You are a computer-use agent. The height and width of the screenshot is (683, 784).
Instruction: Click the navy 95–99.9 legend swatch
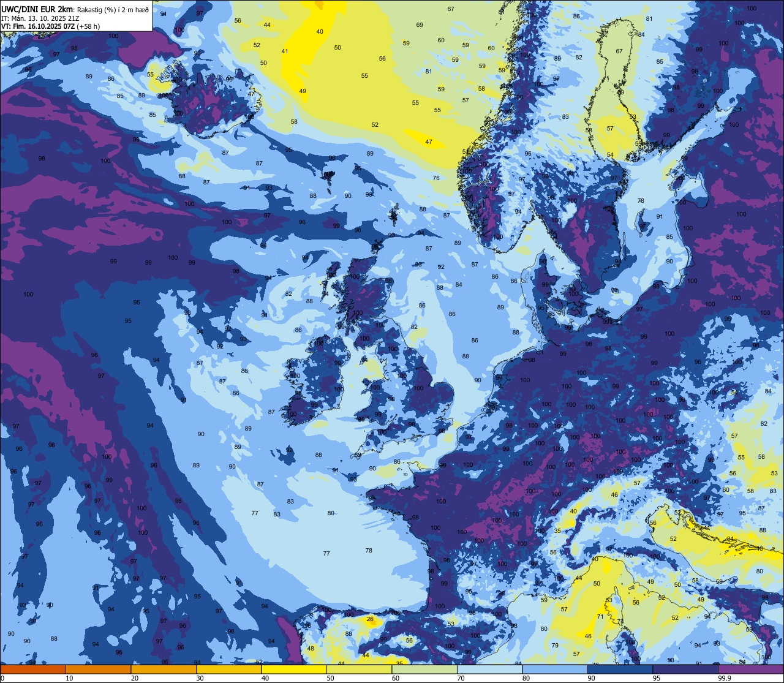pos(685,669)
